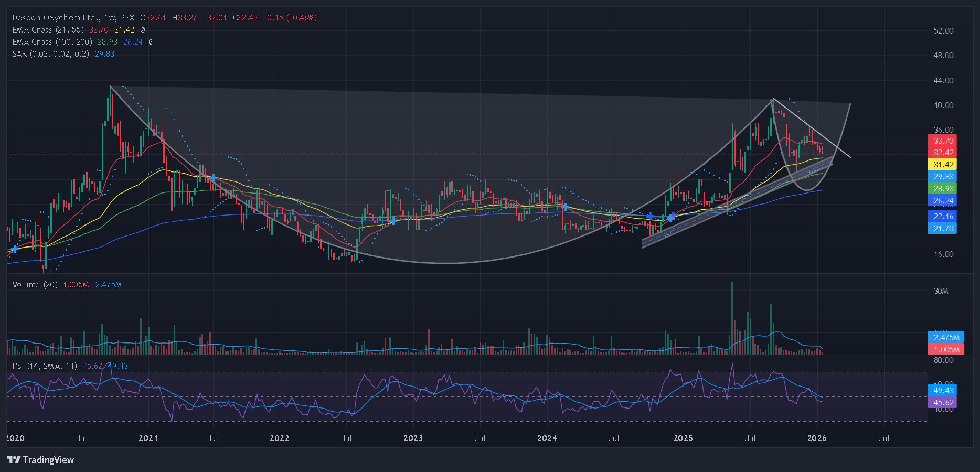This screenshot has height=472, width=980.
Task: Click the blue cross marker near mid-2021
Action: click(213, 178)
